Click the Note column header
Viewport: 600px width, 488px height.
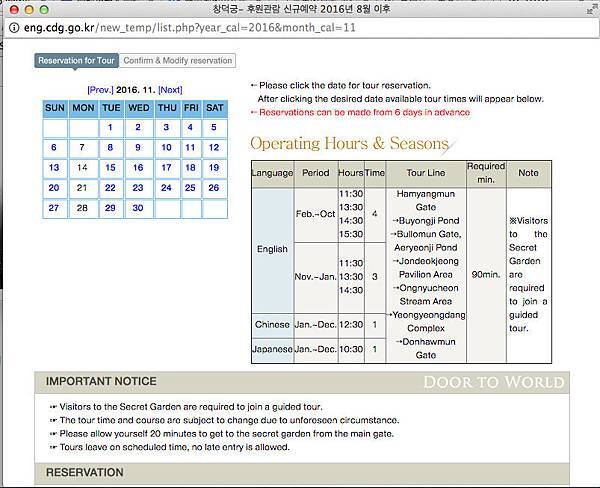pos(528,173)
